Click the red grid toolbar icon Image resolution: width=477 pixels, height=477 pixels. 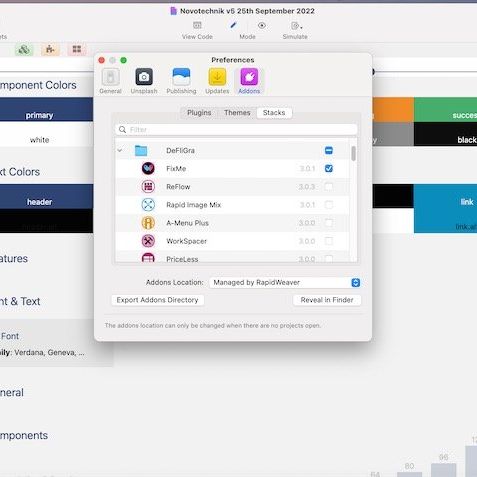pos(77,49)
